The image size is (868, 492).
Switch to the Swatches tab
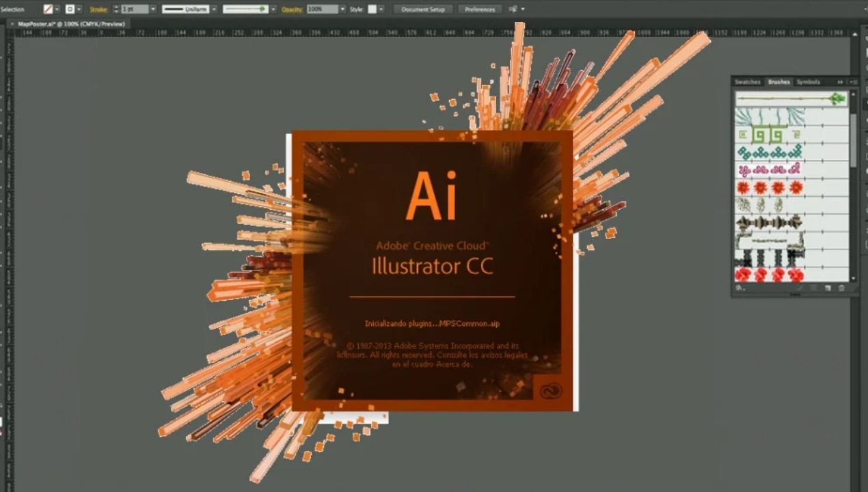point(747,82)
